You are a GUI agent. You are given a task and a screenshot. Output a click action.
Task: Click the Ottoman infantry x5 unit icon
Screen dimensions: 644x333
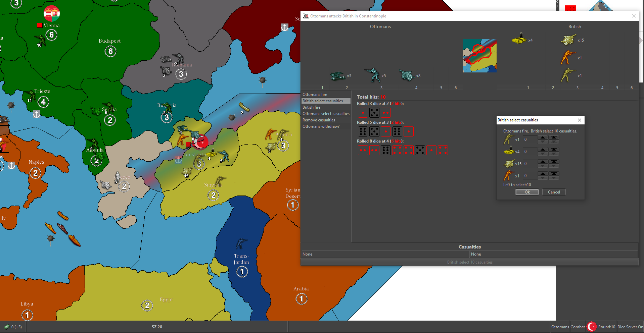coord(372,75)
